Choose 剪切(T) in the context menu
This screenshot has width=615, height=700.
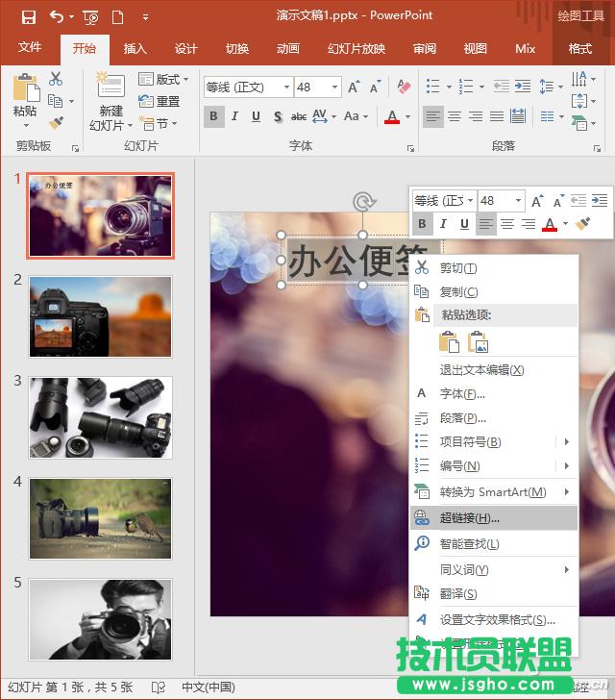tap(457, 268)
